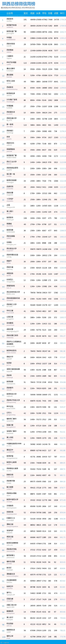66x644 pixels.
Task: Select the 西安理工大学 account name
Action: click(11, 304)
